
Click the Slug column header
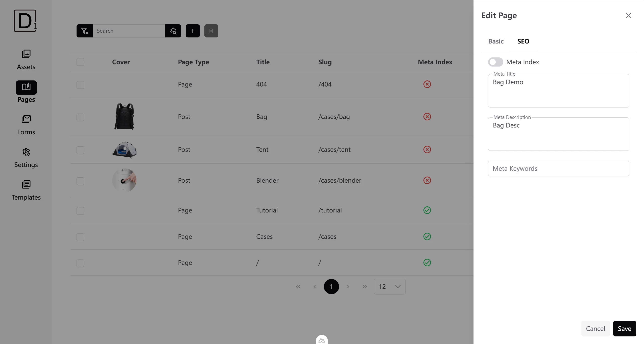[x=325, y=62]
